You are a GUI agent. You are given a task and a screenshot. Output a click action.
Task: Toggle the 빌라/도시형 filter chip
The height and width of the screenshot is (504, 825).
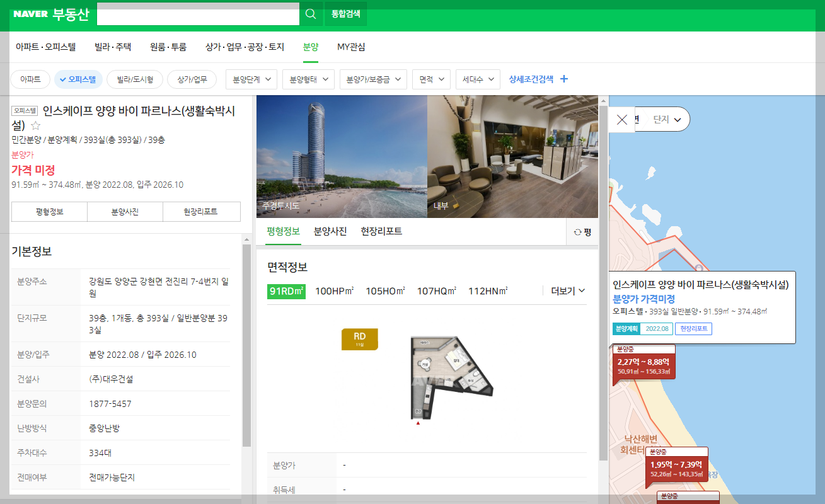pyautogui.click(x=135, y=79)
